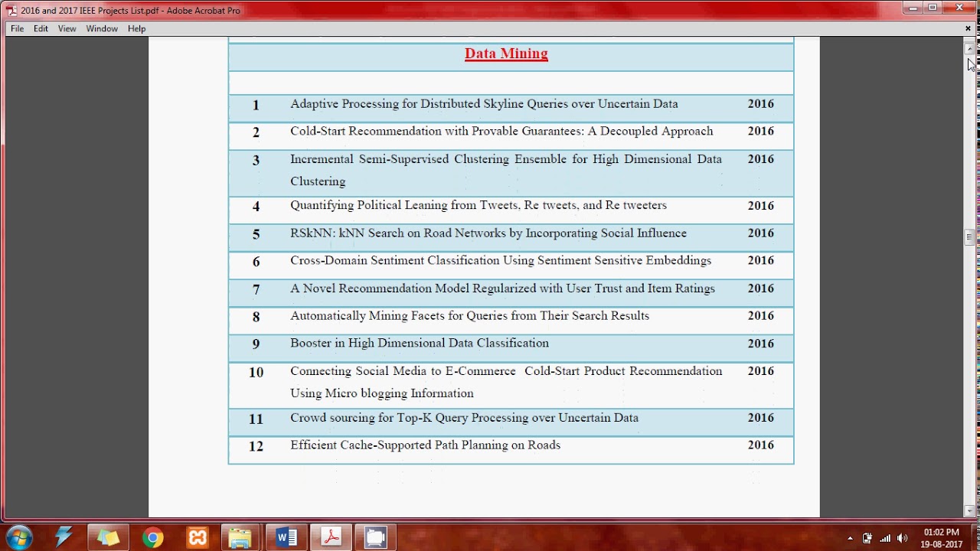Click year 2016 in the RSkNN row

pyautogui.click(x=761, y=233)
